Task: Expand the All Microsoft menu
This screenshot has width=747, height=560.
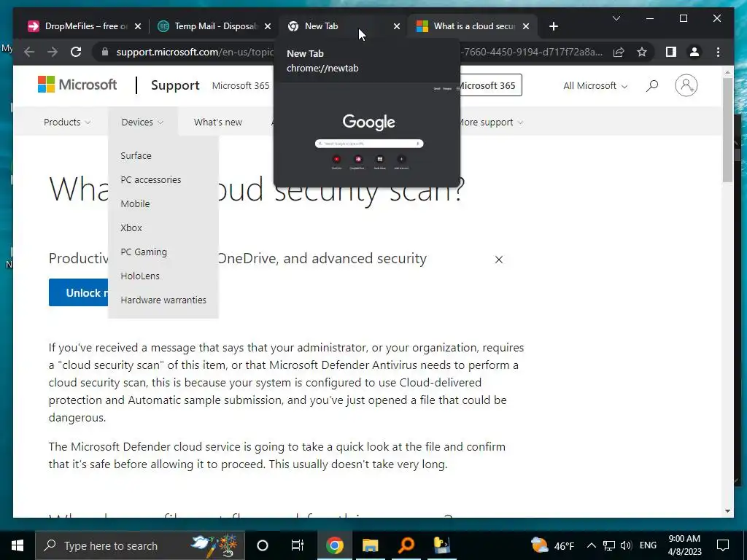Action: [595, 86]
